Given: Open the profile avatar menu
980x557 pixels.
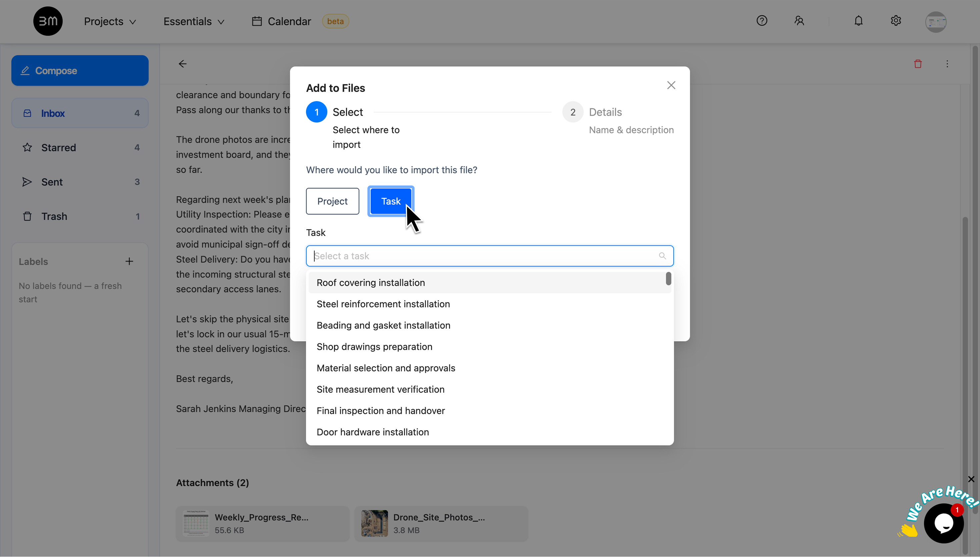Looking at the screenshot, I should [936, 21].
